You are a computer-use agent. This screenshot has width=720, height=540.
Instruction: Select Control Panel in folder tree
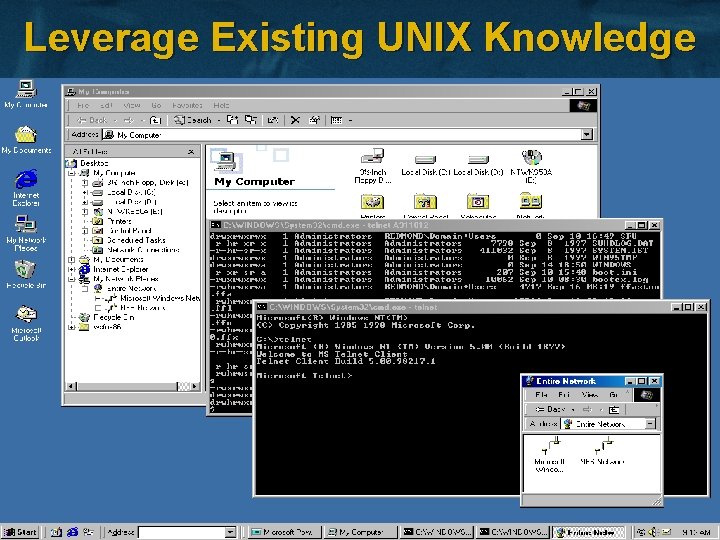coord(129,231)
